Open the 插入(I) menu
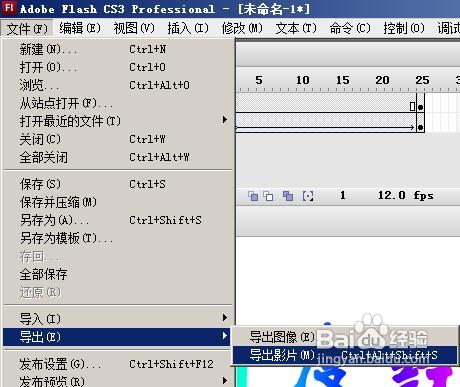This screenshot has width=460, height=387. pyautogui.click(x=188, y=28)
